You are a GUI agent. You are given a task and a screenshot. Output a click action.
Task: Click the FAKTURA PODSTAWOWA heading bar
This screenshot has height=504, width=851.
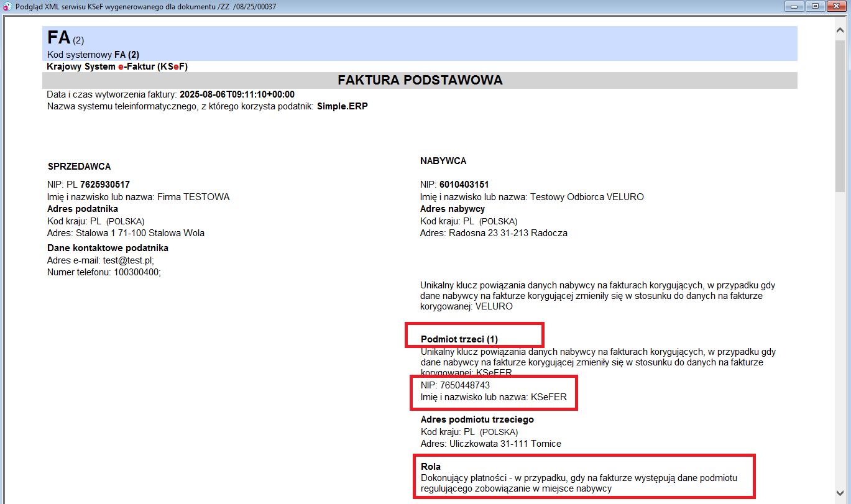point(420,80)
